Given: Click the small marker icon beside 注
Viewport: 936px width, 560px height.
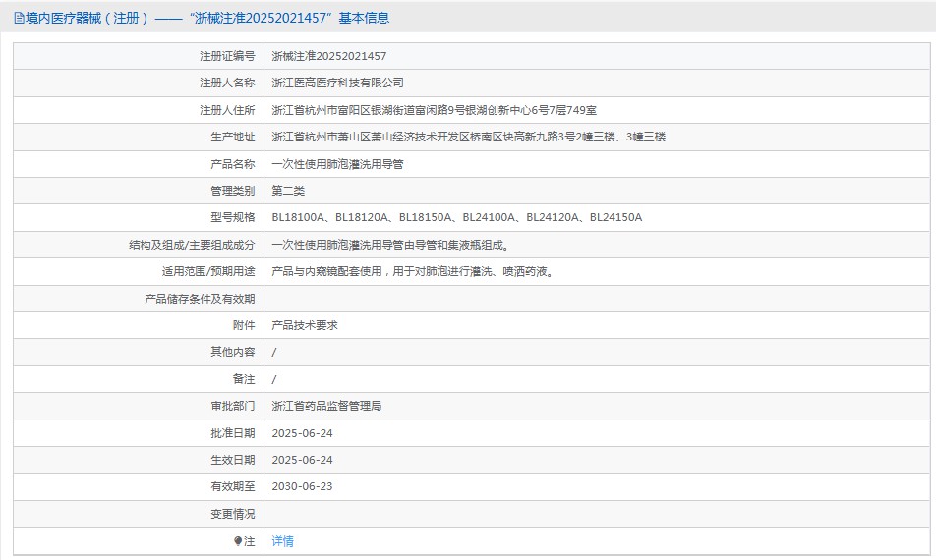Looking at the screenshot, I should (x=237, y=541).
